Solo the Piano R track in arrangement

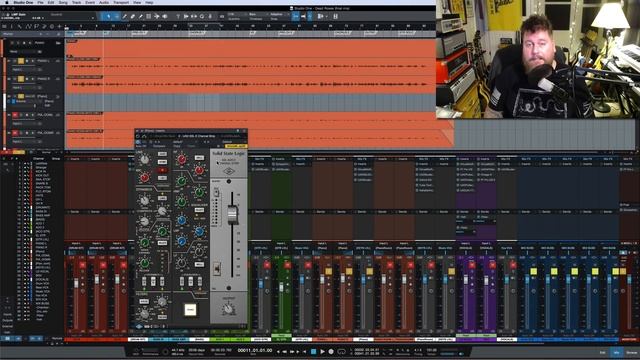21,79
